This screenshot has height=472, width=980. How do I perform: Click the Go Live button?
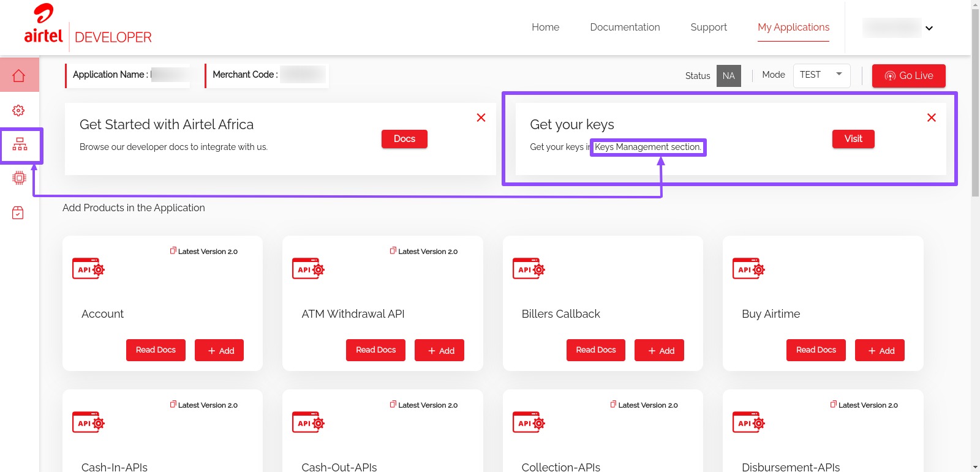tap(908, 75)
